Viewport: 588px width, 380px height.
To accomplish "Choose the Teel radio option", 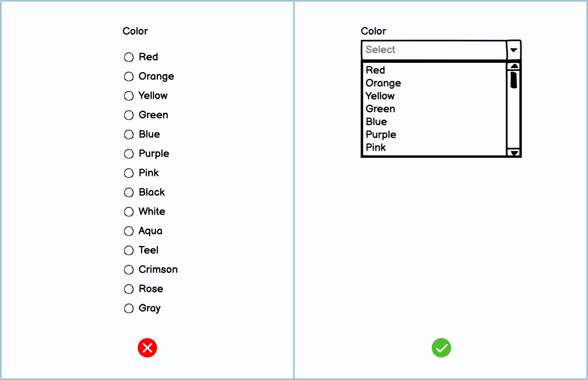I will (x=129, y=250).
